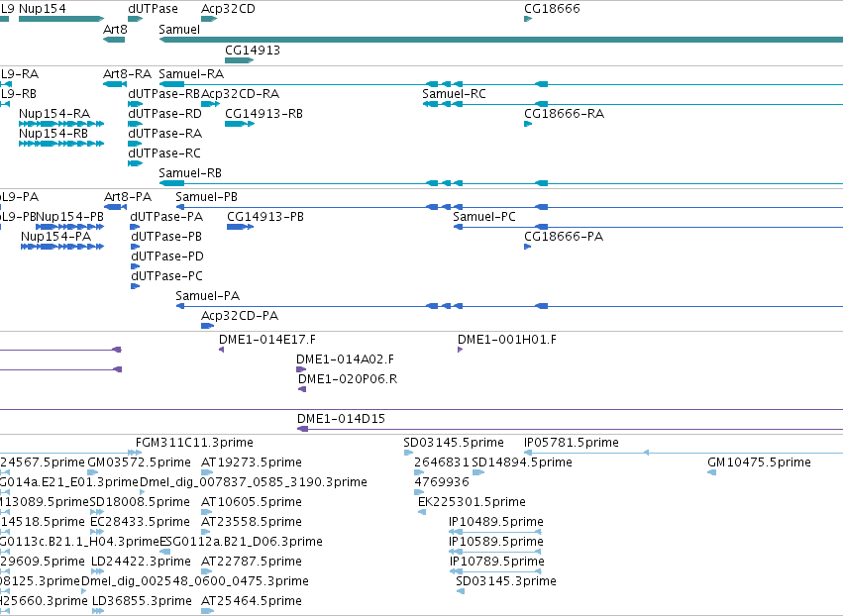Click the dUTPase-PB protein label
This screenshot has height=616, width=843.
[166, 237]
